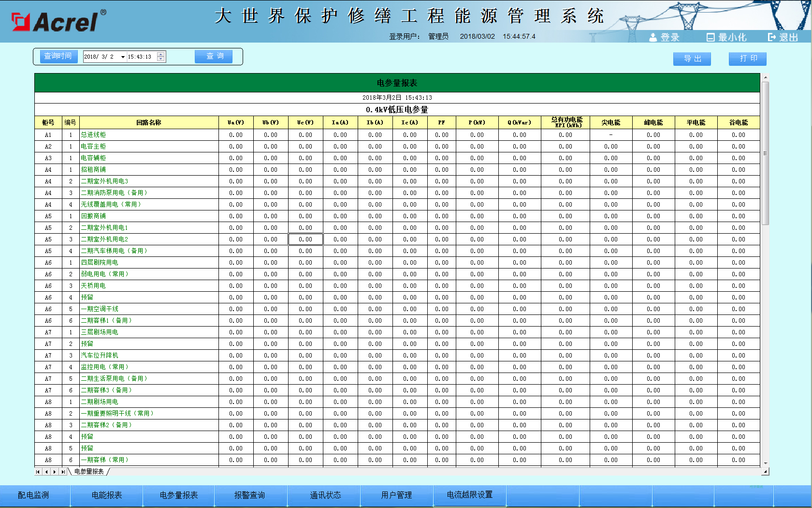The height and width of the screenshot is (508, 812).
Task: Select the 三层剧场用电 row name
Action: click(100, 332)
